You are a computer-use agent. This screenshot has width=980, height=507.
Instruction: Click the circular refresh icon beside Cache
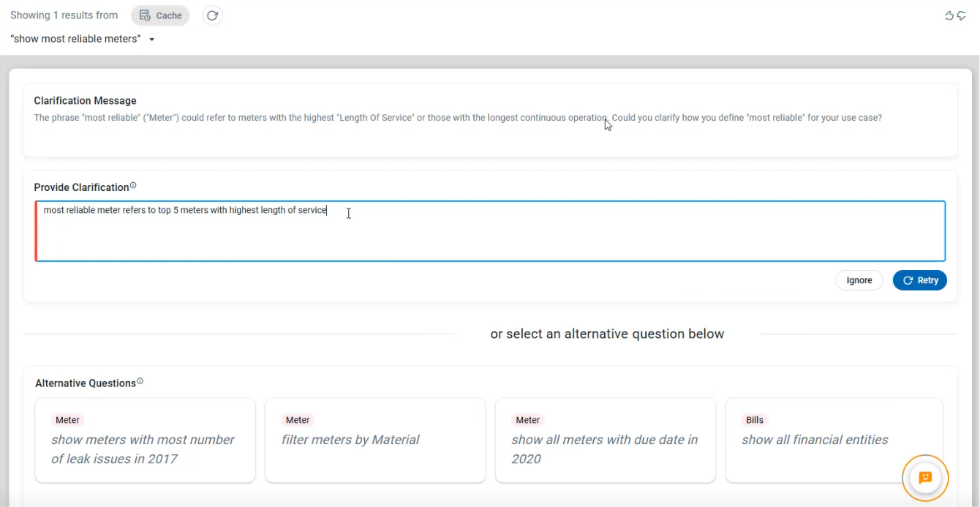click(212, 15)
